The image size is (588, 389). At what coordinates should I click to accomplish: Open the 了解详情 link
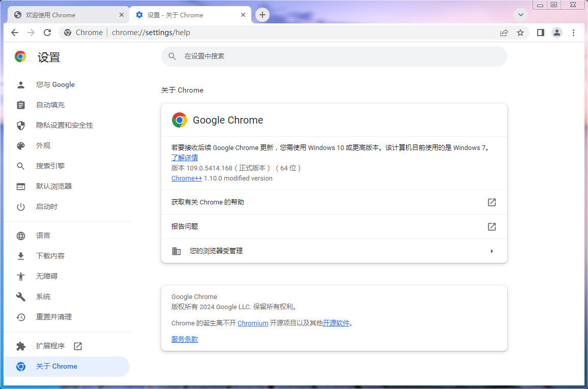pyautogui.click(x=184, y=158)
